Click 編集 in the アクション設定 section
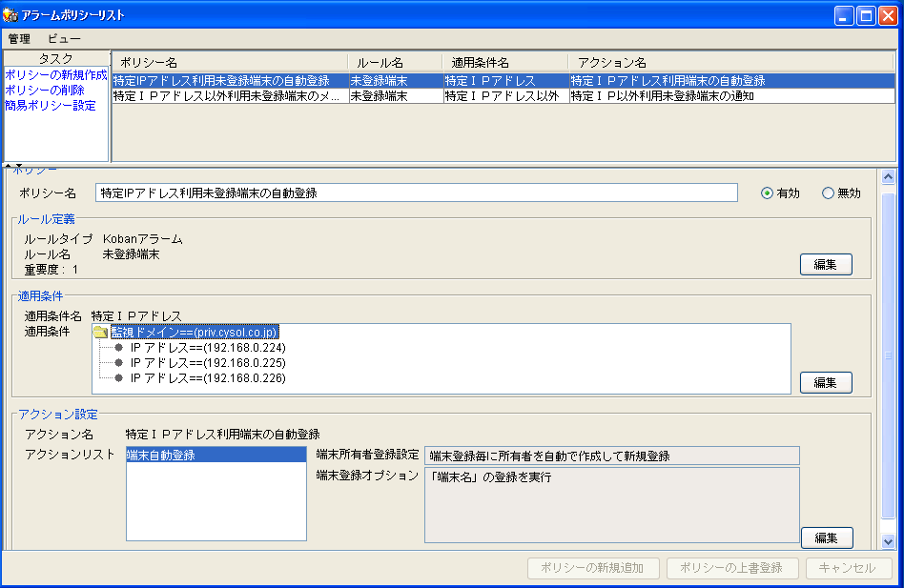This screenshot has width=904, height=588. pyautogui.click(x=825, y=537)
